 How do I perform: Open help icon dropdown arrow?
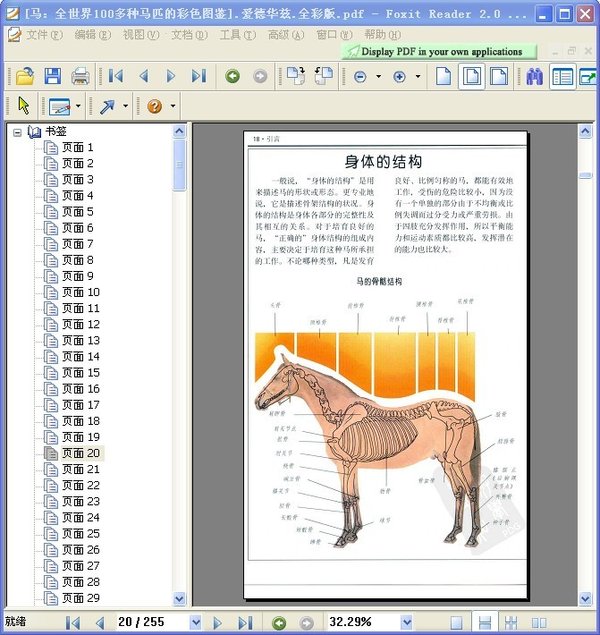coord(173,106)
